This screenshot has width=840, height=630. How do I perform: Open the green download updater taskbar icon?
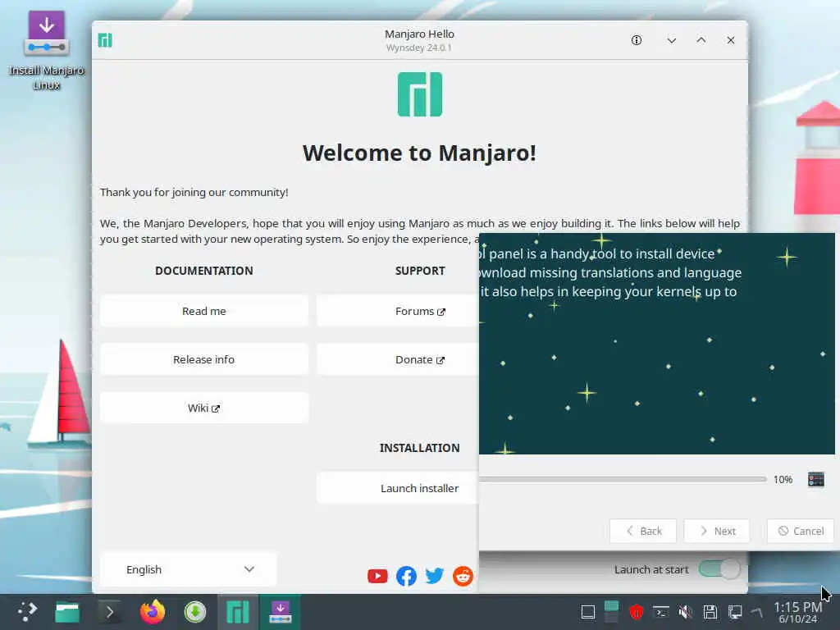195,612
